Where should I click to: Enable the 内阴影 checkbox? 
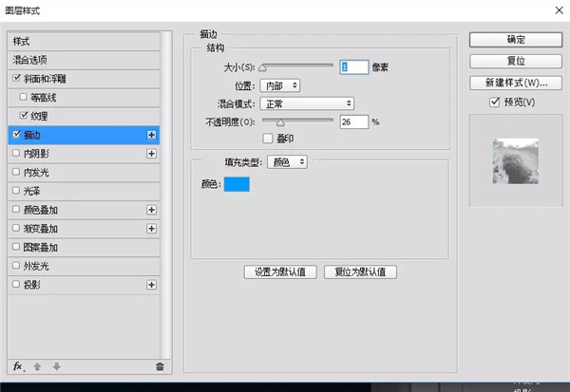(16, 153)
